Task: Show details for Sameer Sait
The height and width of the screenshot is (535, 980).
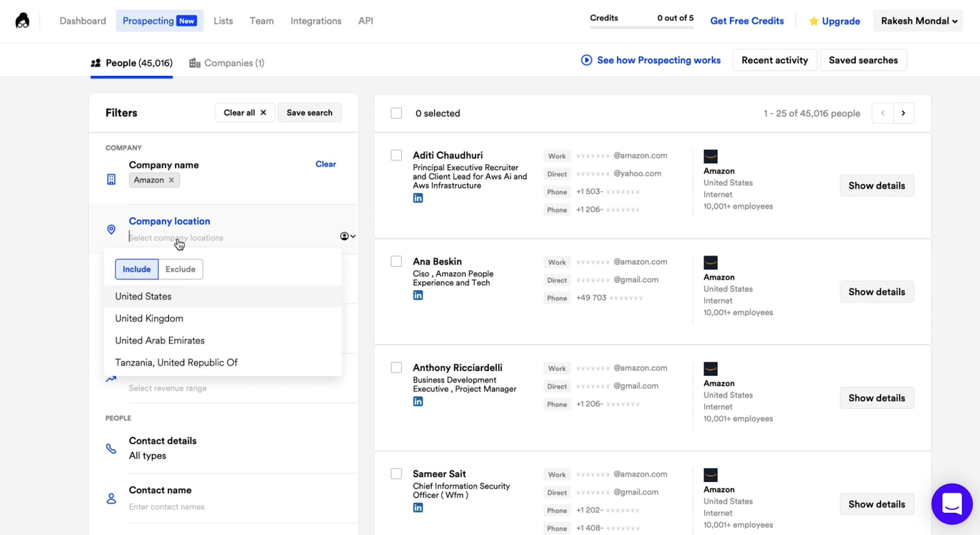Action: click(x=876, y=504)
